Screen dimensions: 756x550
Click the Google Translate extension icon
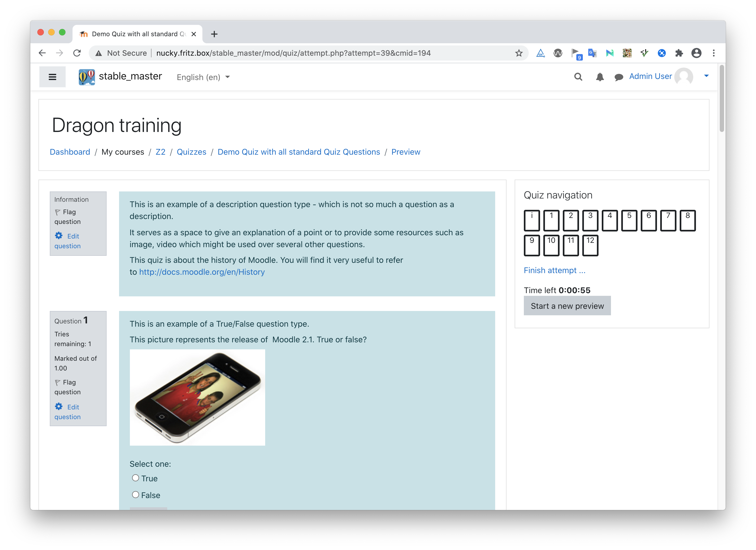coord(592,53)
